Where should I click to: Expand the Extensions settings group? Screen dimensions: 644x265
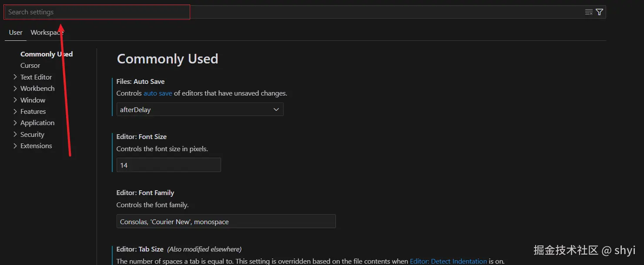(15, 146)
